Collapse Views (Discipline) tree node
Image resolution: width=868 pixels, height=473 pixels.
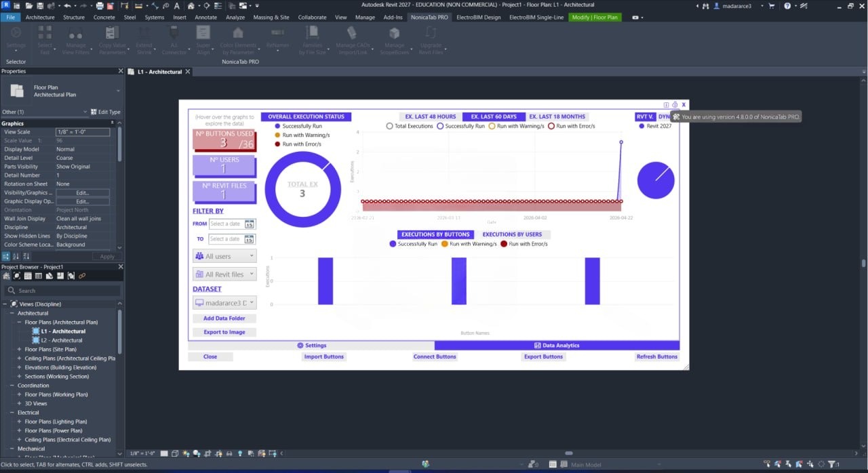pyautogui.click(x=6, y=304)
